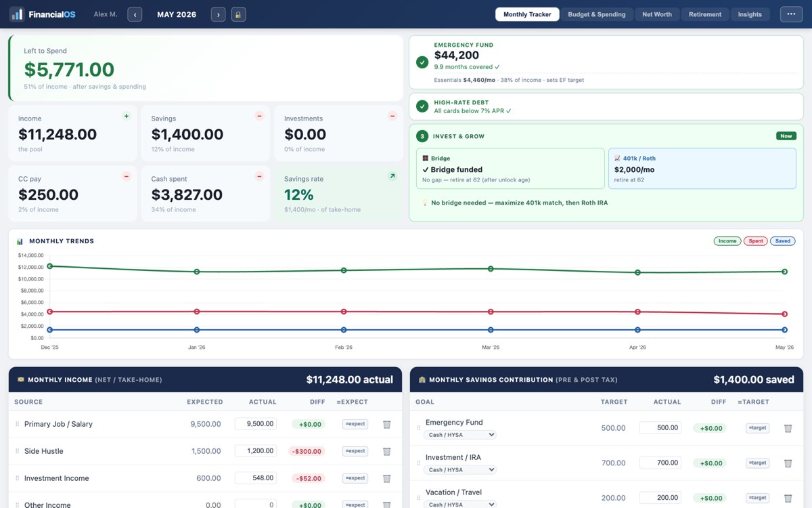
Task: Click the $44,200 Emergency Fund value
Action: (x=457, y=56)
